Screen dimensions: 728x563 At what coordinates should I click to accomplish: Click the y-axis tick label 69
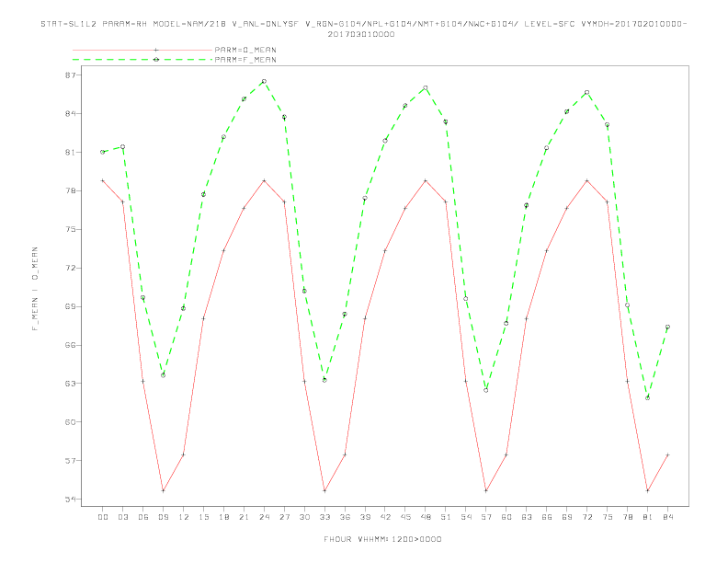coord(71,306)
